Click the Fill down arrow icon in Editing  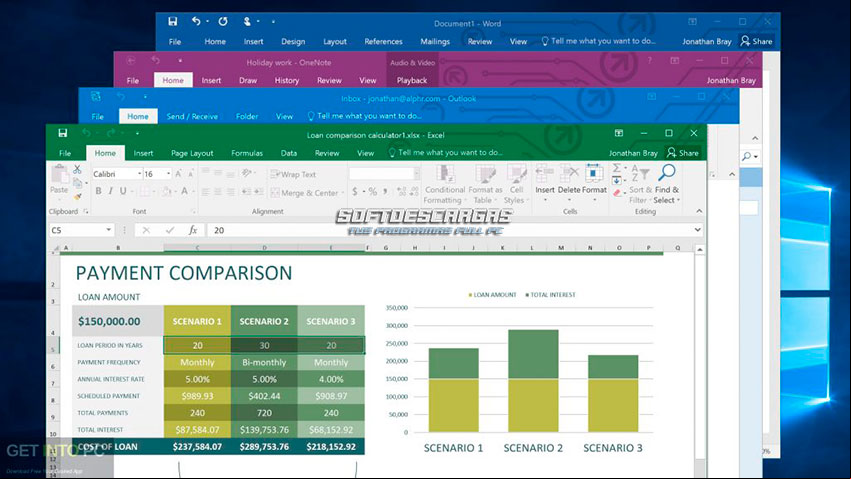[x=617, y=181]
